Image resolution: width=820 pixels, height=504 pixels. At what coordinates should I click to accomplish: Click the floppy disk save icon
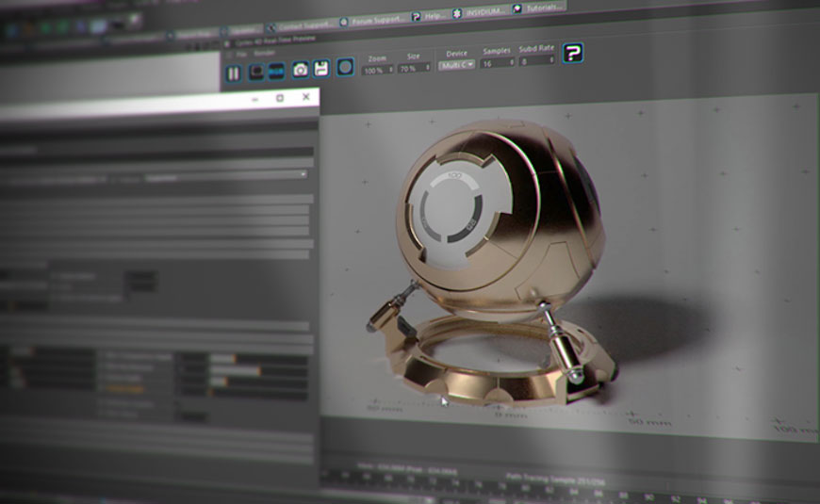(x=321, y=68)
